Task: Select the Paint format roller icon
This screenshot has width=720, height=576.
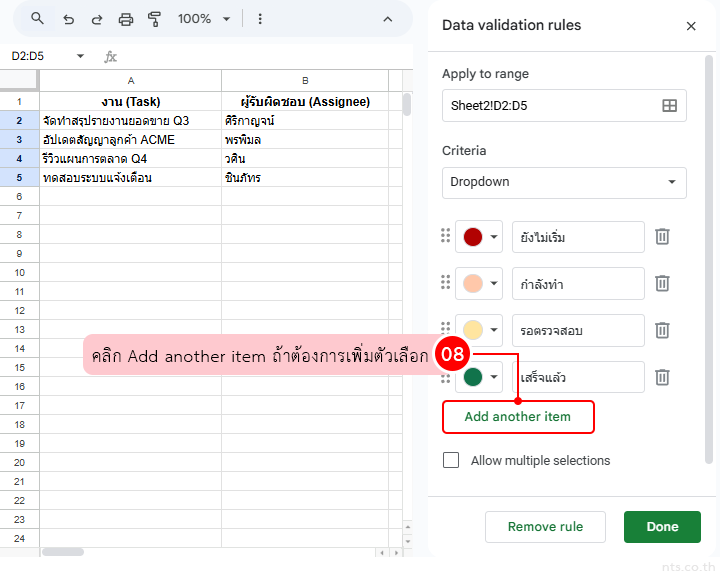Action: (x=154, y=19)
